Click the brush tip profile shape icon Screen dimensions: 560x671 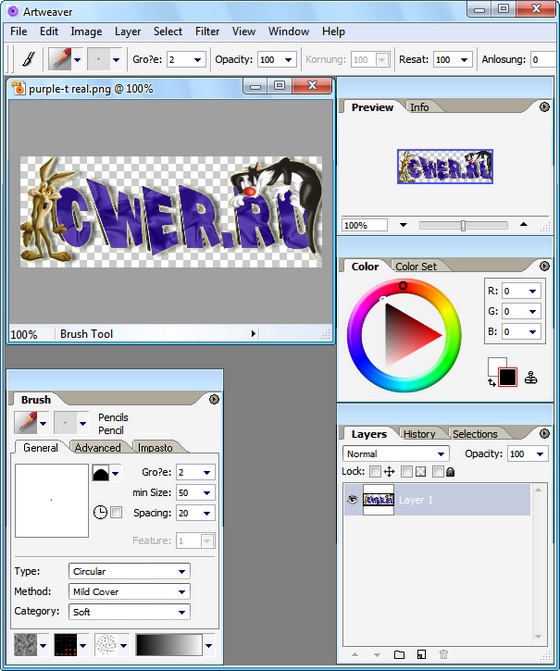101,473
